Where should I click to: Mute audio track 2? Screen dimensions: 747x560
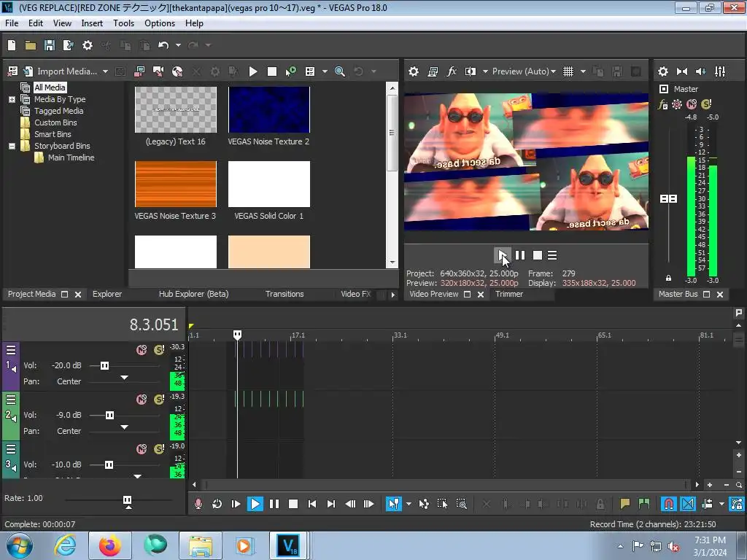pos(142,400)
